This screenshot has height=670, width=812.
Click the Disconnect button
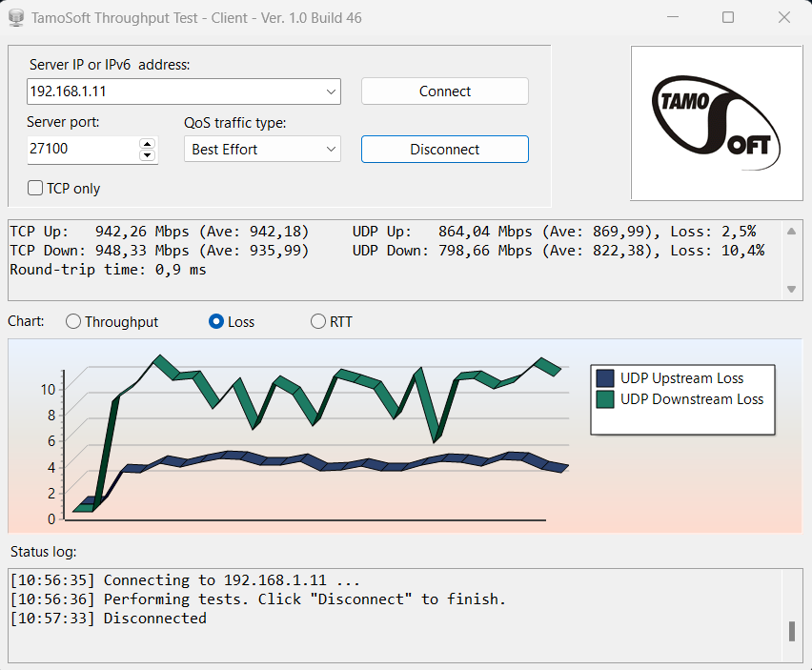[445, 149]
